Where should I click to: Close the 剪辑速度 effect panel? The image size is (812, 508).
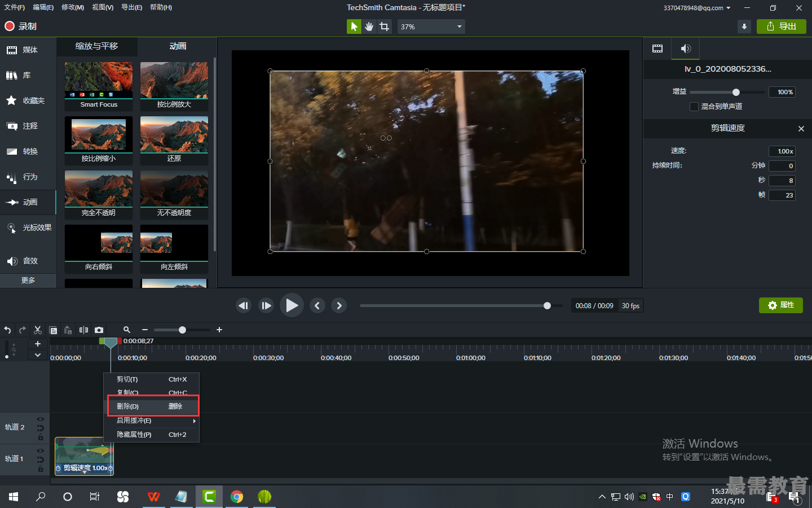coord(801,129)
